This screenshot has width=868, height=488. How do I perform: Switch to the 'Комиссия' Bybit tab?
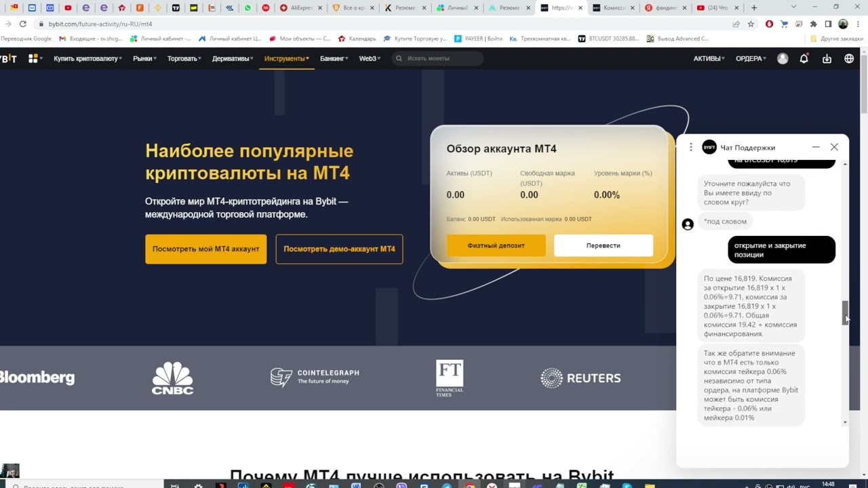click(x=612, y=7)
